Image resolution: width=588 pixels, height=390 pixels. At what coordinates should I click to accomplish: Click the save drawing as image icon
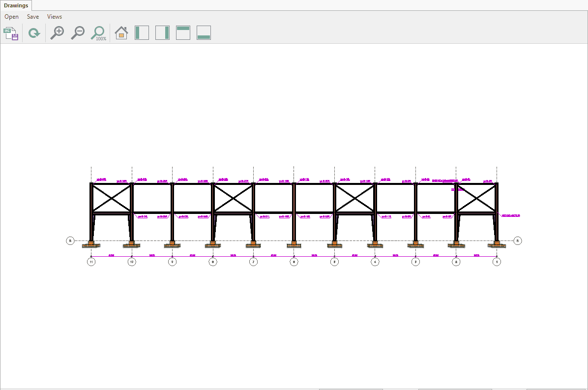[x=11, y=33]
